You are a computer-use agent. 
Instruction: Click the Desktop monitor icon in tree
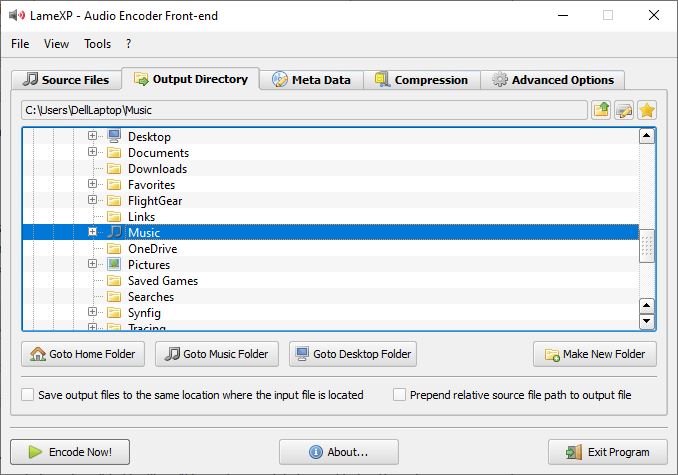(x=114, y=136)
